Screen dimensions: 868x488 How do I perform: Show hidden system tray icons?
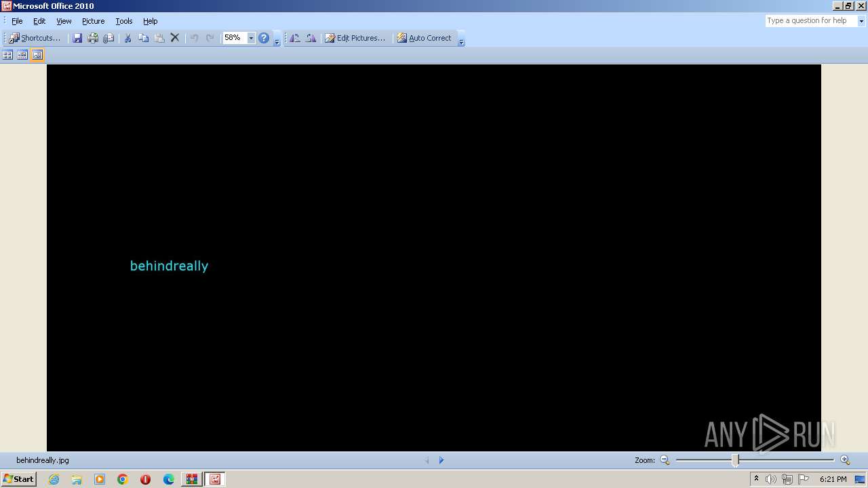pyautogui.click(x=756, y=479)
